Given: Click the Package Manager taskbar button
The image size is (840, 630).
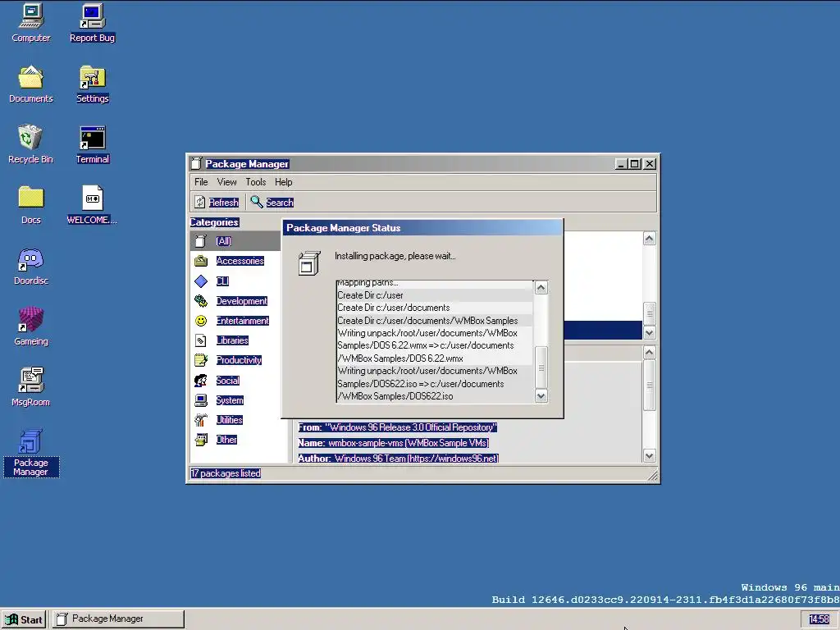Looking at the screenshot, I should click(x=118, y=619).
